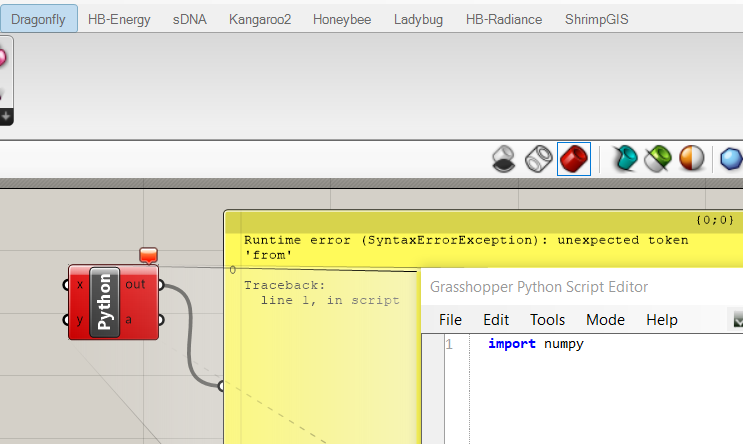Image resolution: width=743 pixels, height=444 pixels.
Task: Open the File menu in script editor
Action: (450, 320)
